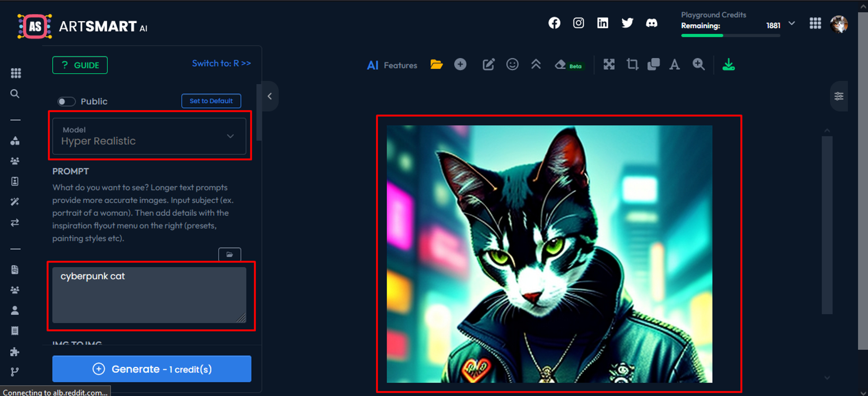Click the plus circle icon in toolbar
This screenshot has height=396, width=868.
point(460,65)
